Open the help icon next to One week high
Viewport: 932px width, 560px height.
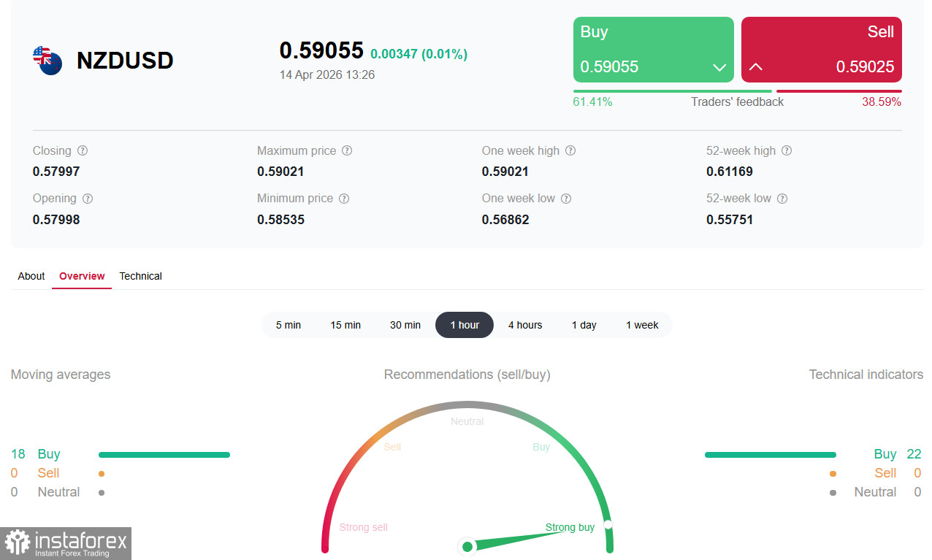570,150
